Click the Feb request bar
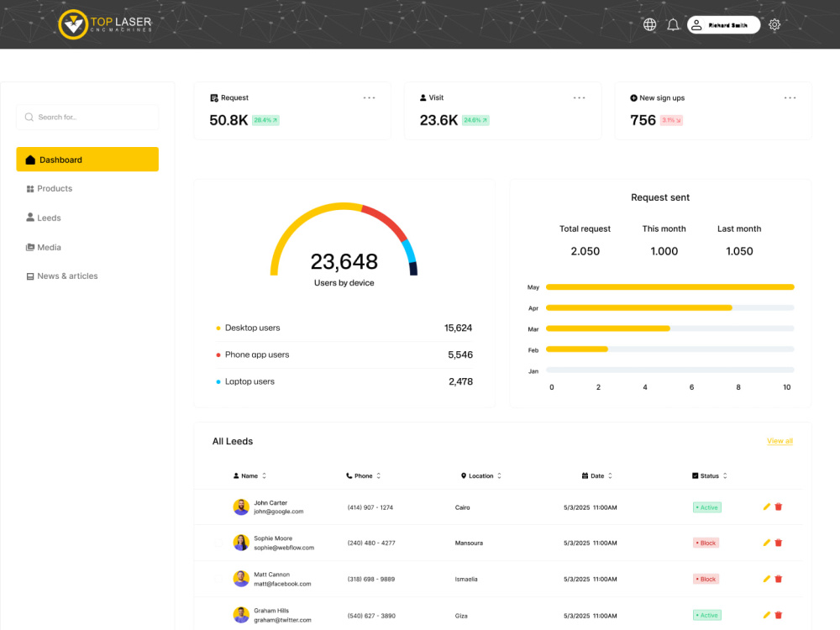 577,349
